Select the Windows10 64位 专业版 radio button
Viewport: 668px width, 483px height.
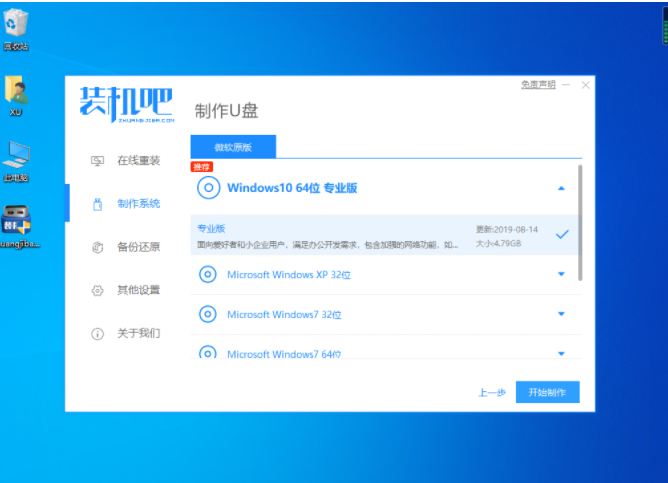click(x=208, y=187)
